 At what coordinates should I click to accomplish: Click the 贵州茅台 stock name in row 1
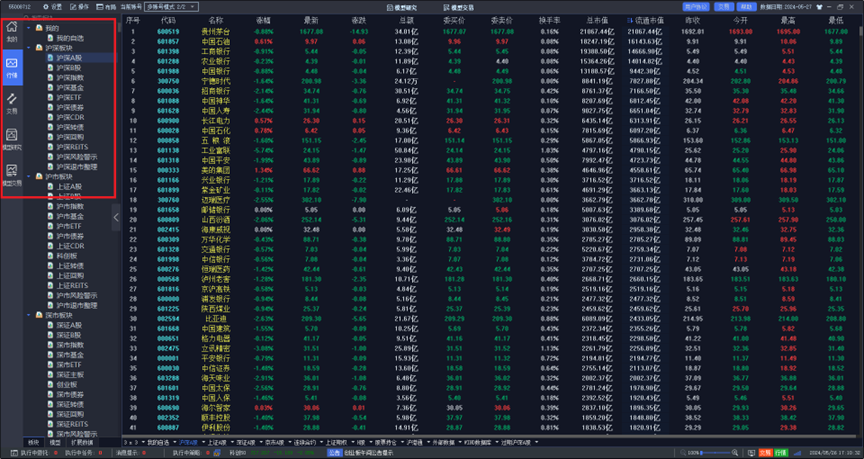(216, 32)
